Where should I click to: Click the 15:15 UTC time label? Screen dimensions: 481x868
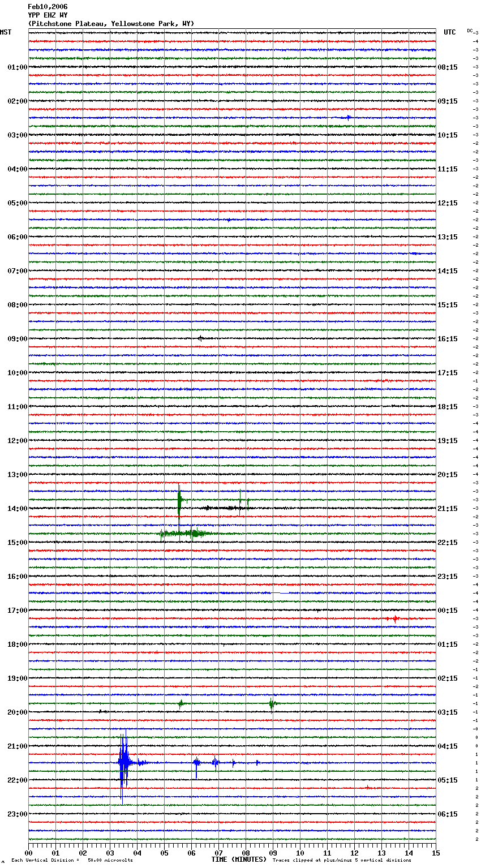tap(448, 305)
